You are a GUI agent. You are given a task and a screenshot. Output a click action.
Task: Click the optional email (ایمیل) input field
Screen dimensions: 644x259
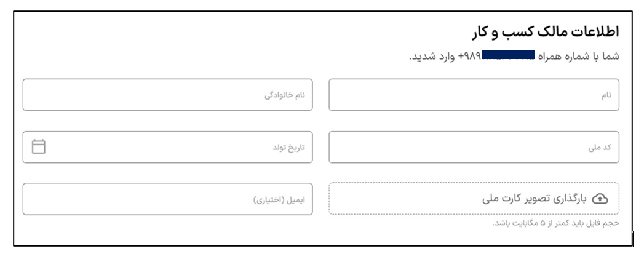point(167,199)
